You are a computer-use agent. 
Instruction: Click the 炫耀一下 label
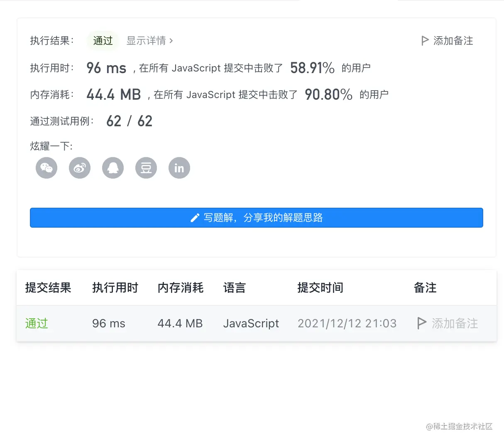tap(51, 146)
